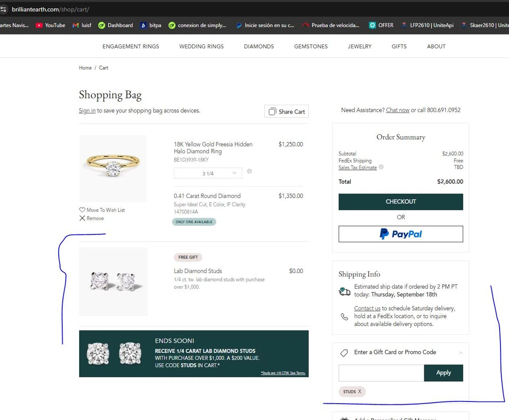Open the gold diamond ring thumbnail
The image size is (509, 420).
pos(113,169)
